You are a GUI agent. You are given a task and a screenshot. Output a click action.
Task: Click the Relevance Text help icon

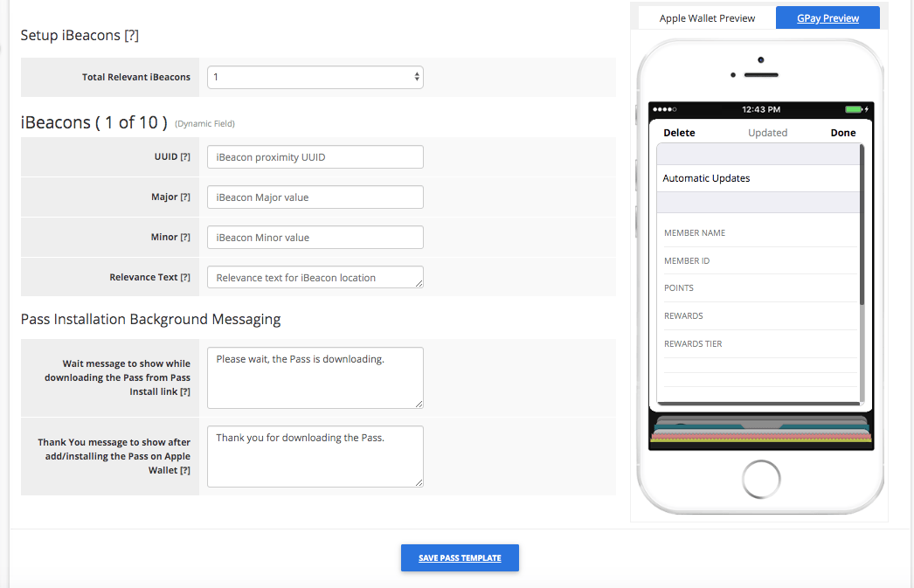[x=187, y=277]
